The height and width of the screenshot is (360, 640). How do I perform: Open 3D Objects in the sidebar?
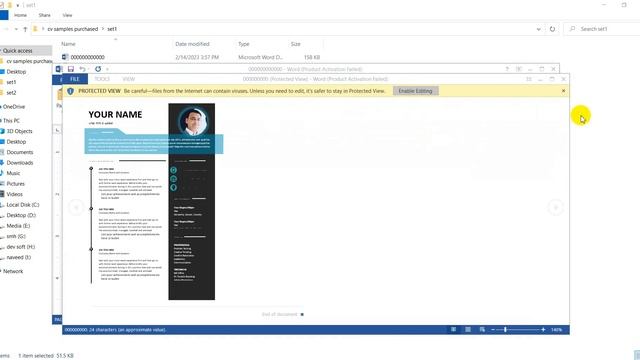19,131
